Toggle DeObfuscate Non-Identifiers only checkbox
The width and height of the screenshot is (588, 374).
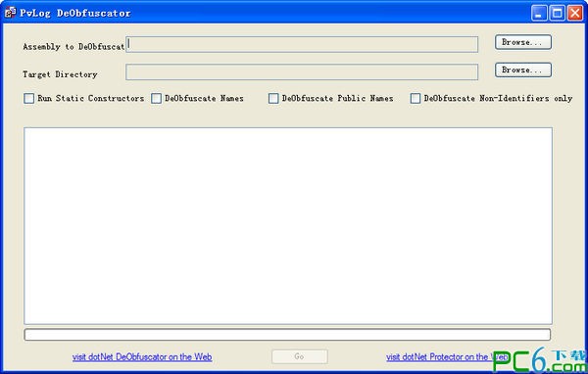[416, 98]
